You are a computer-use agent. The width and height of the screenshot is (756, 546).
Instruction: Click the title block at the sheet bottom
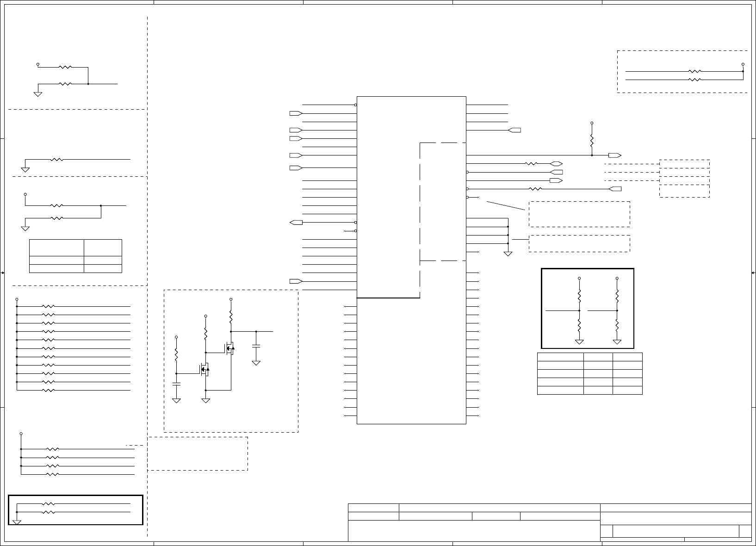pyautogui.click(x=550, y=522)
